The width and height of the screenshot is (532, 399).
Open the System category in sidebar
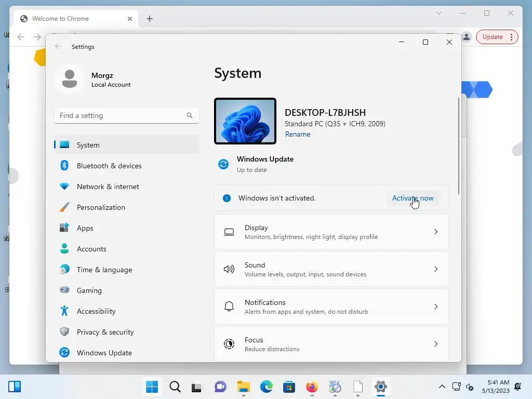127,145
